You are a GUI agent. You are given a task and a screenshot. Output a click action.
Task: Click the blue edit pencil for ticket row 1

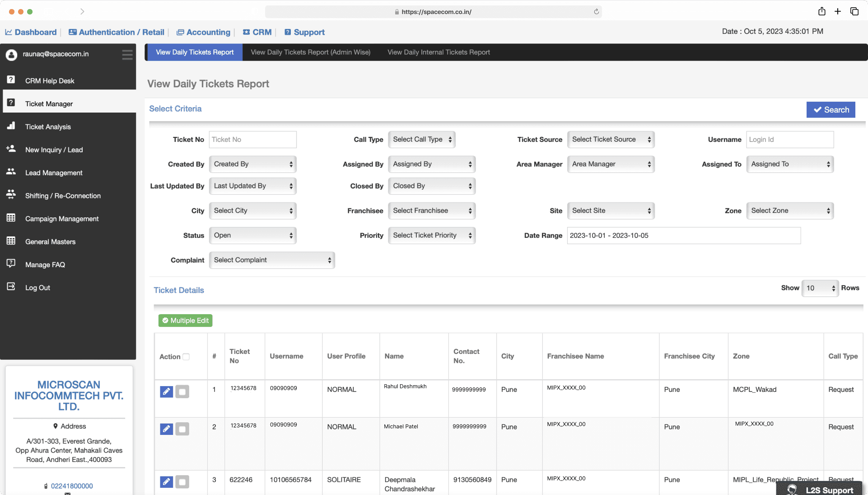click(x=166, y=391)
